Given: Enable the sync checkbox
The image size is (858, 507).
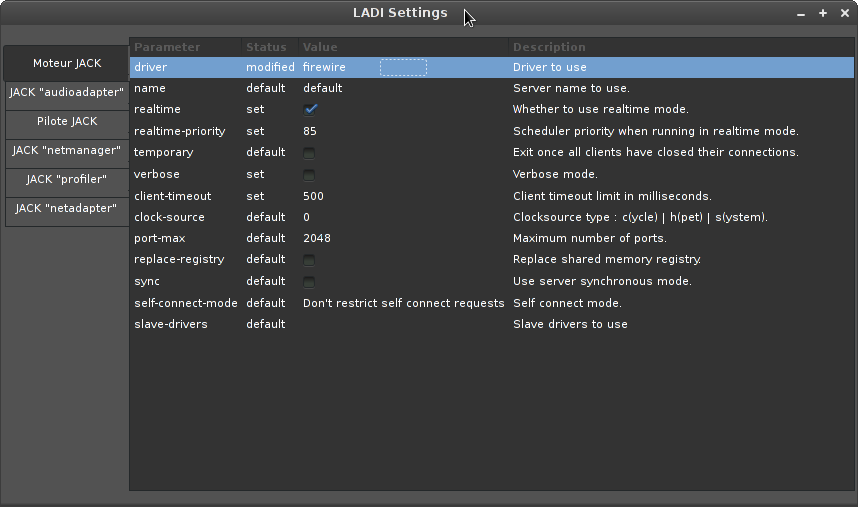Looking at the screenshot, I should (x=310, y=282).
